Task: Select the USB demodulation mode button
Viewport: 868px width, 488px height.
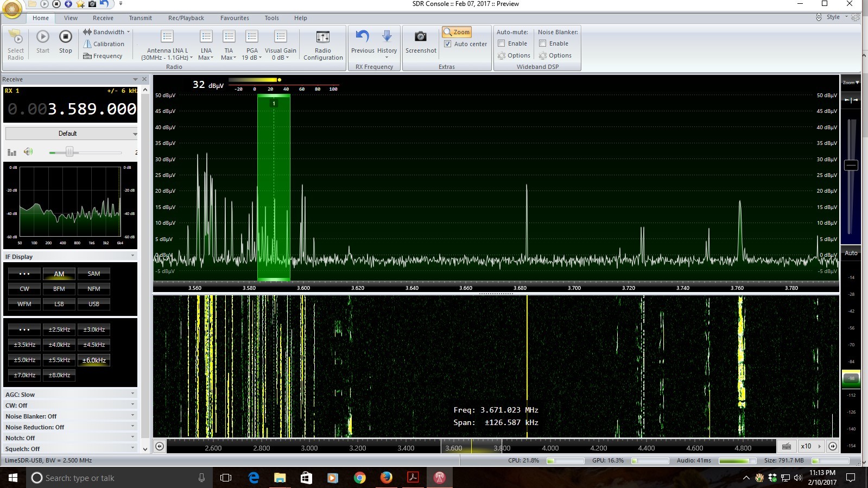Action: tap(93, 304)
